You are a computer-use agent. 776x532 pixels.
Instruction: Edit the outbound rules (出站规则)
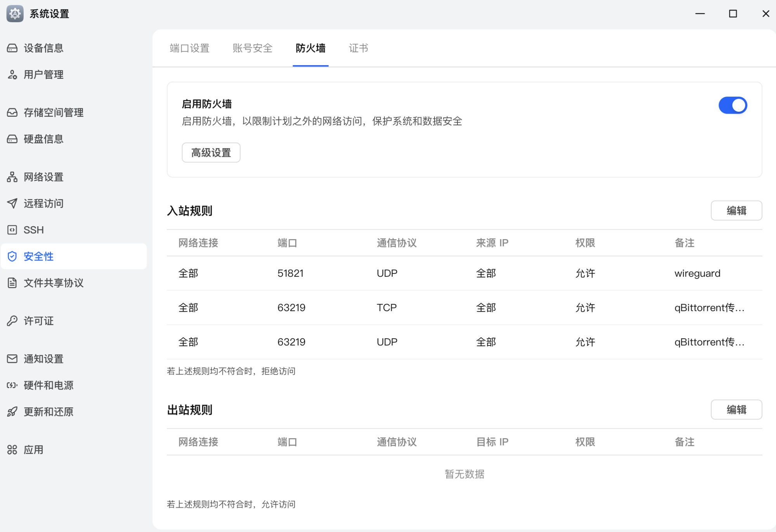(736, 410)
